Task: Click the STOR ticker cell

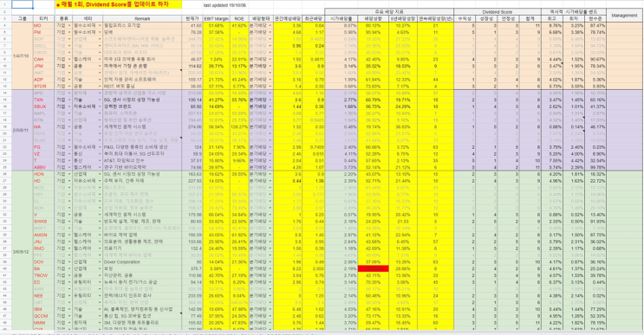Action: click(43, 86)
